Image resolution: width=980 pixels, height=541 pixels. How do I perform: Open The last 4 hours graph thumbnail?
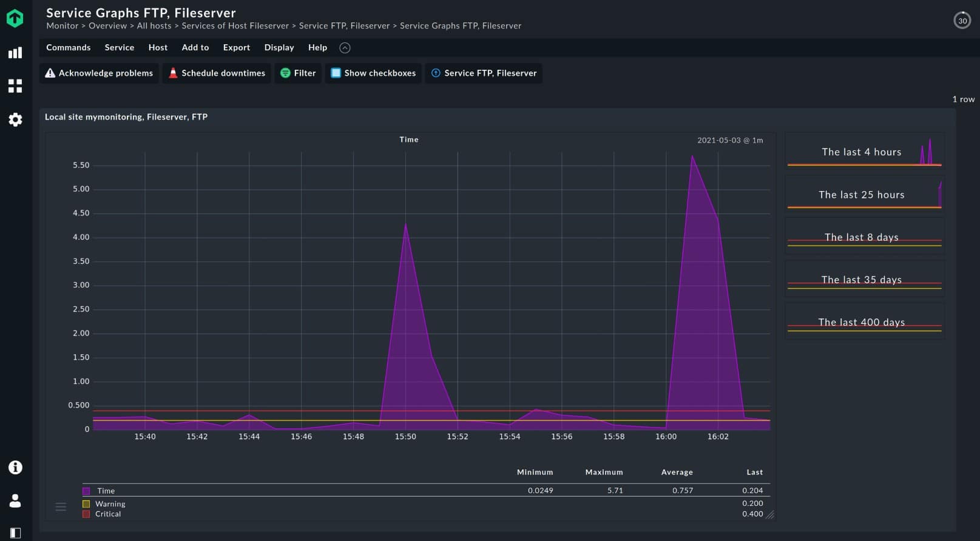[x=865, y=152]
